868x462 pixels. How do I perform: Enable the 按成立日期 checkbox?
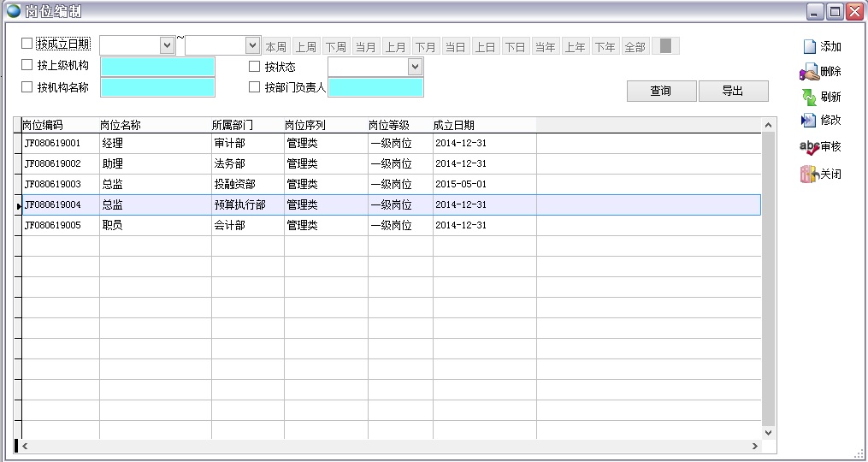(x=27, y=44)
